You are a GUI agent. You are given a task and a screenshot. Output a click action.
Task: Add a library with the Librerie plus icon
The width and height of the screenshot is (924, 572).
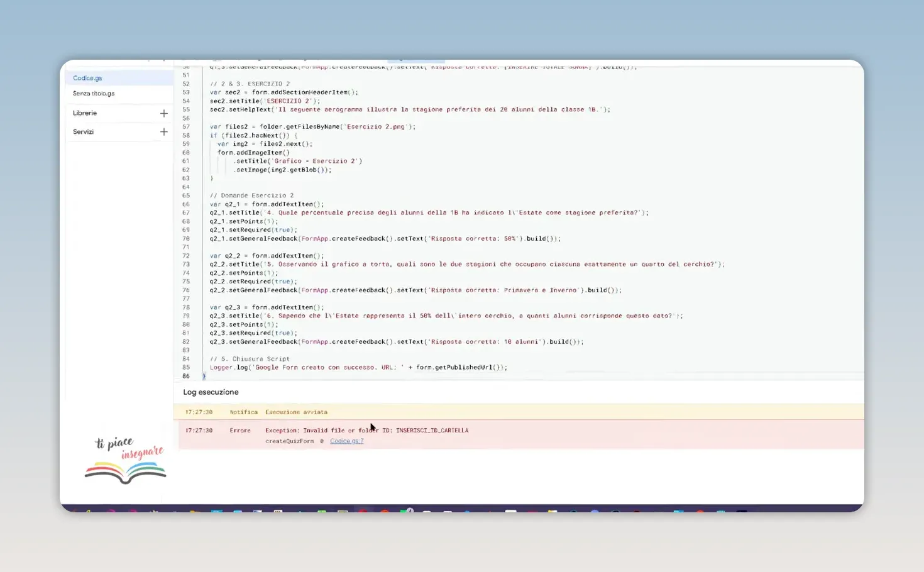(x=163, y=113)
